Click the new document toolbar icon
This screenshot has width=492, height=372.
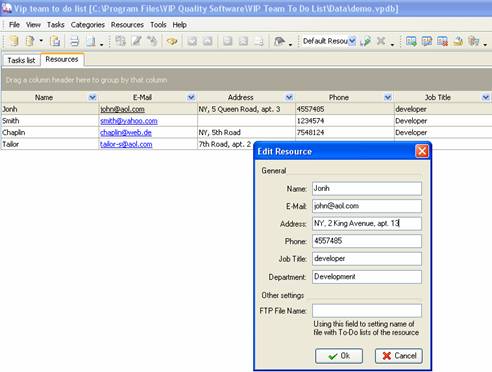click(x=30, y=41)
